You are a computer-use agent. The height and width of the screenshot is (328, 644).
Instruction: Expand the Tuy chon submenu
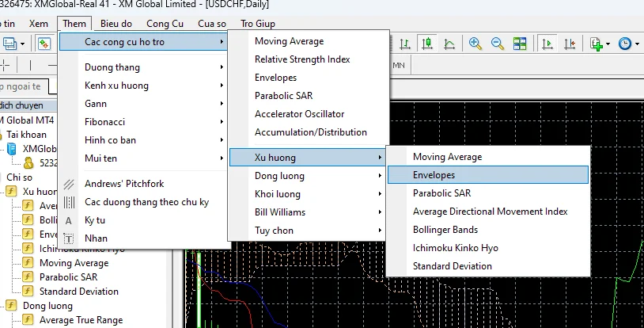click(x=308, y=231)
